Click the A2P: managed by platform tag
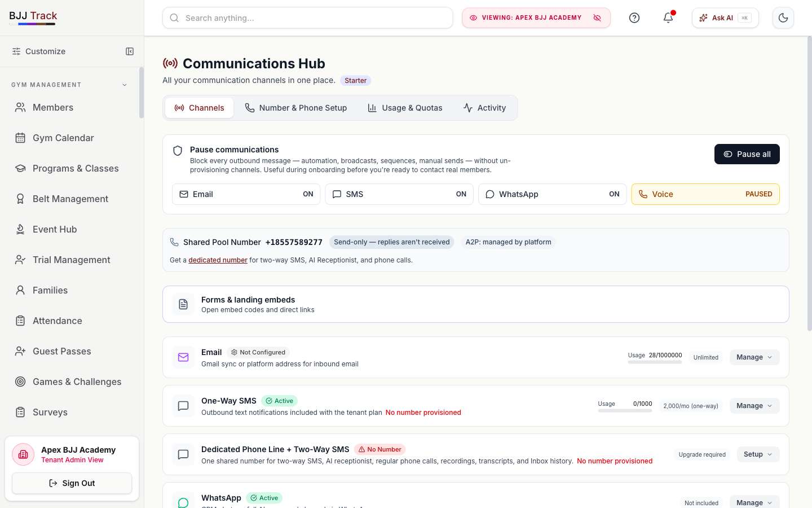The image size is (812, 508). (x=509, y=242)
